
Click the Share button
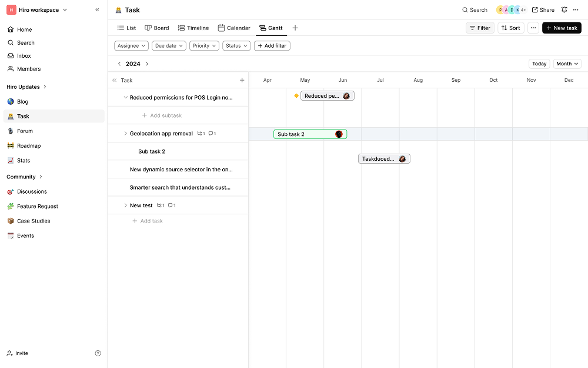coord(543,10)
